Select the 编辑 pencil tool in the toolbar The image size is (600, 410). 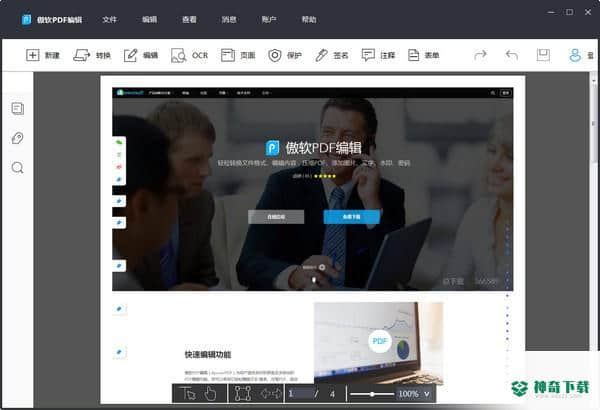pyautogui.click(x=140, y=56)
